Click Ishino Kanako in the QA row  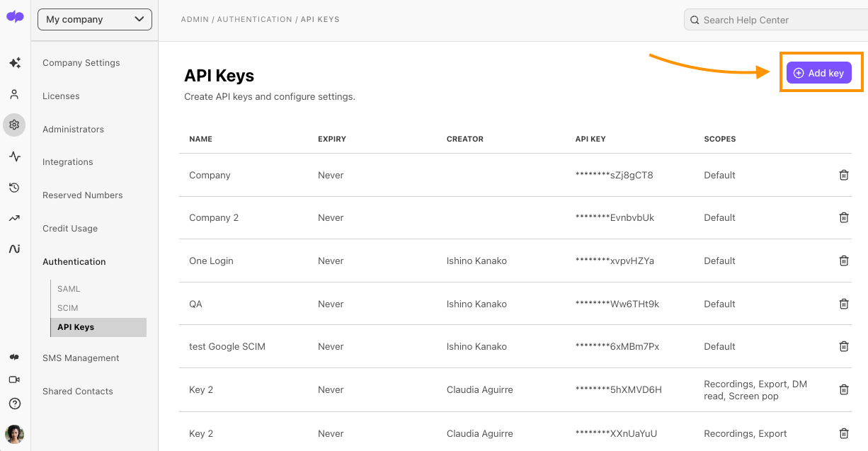point(476,304)
